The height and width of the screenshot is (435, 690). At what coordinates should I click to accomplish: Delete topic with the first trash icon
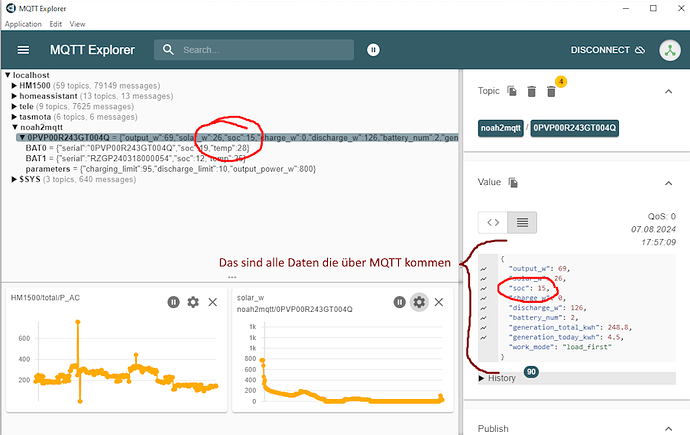tap(532, 91)
